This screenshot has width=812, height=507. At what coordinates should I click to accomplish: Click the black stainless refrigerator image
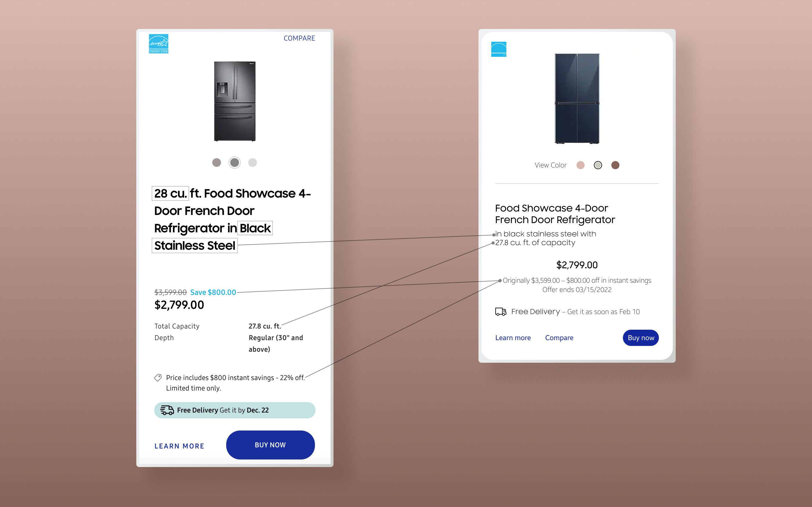(x=235, y=101)
